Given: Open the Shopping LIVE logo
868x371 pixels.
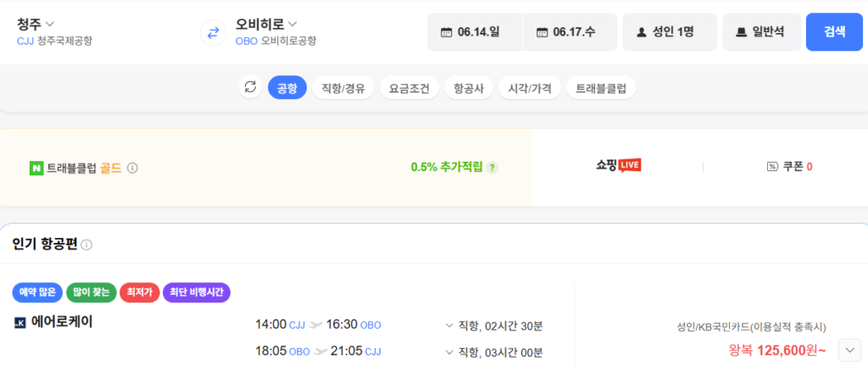Looking at the screenshot, I should click(x=618, y=166).
